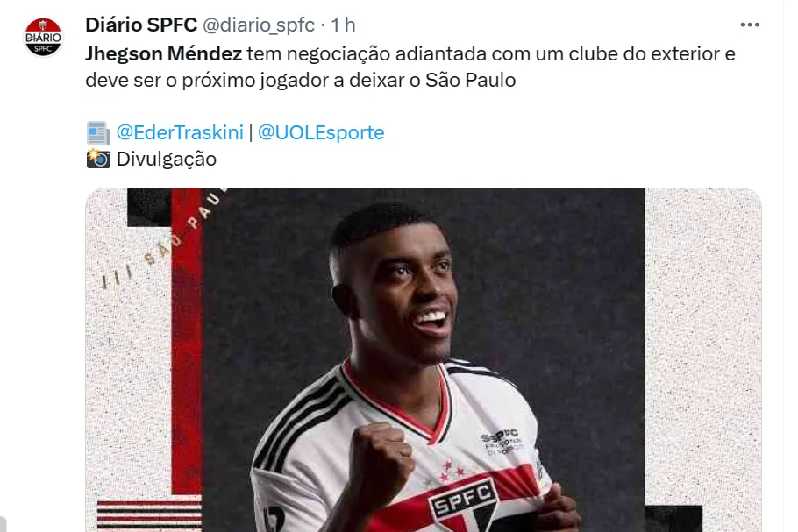The height and width of the screenshot is (532, 798).
Task: Open the Diário SPFC display name
Action: click(x=141, y=25)
